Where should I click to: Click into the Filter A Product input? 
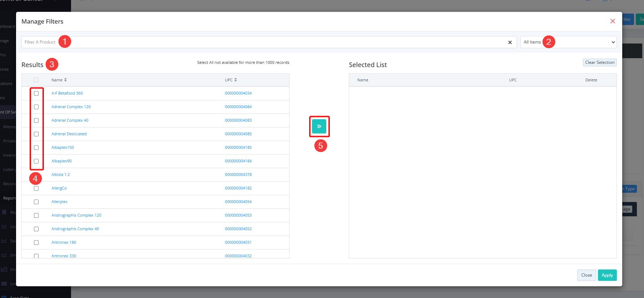pyautogui.click(x=269, y=42)
